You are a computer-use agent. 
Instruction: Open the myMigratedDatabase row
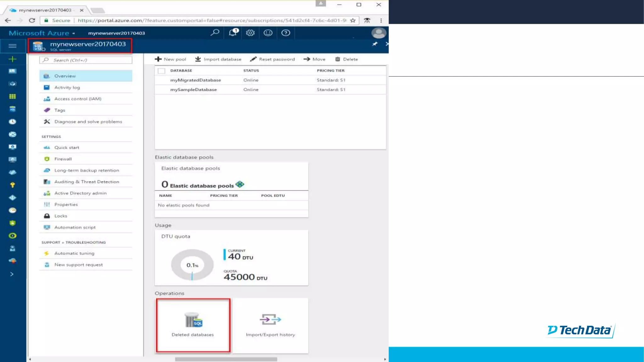270,80
